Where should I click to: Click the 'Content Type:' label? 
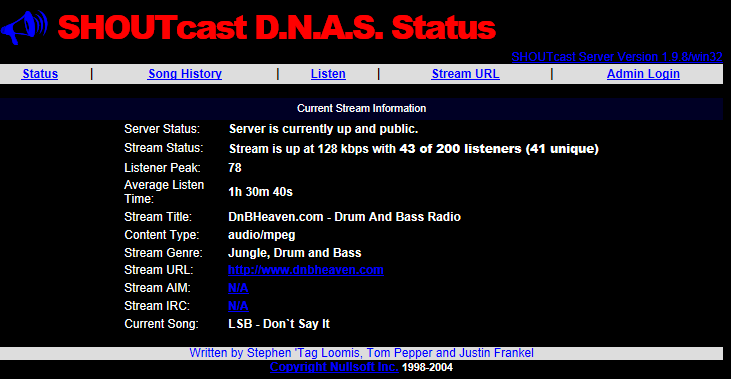pyautogui.click(x=162, y=234)
